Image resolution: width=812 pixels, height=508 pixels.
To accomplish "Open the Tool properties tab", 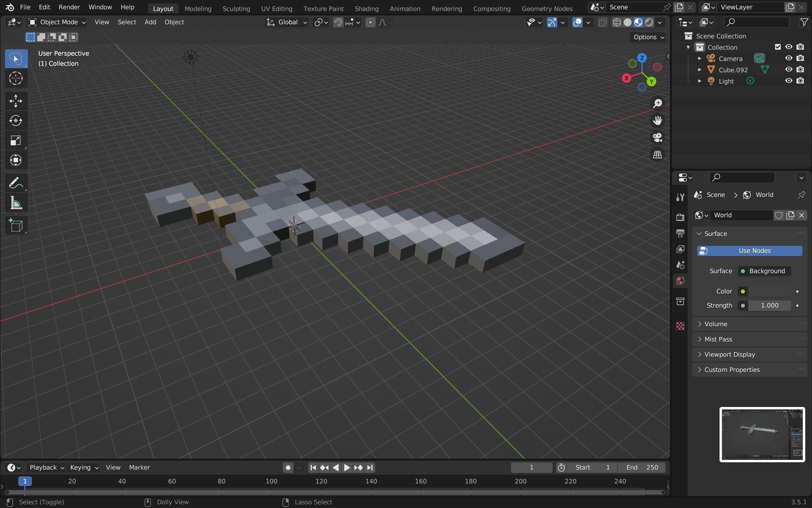I will tap(680, 197).
